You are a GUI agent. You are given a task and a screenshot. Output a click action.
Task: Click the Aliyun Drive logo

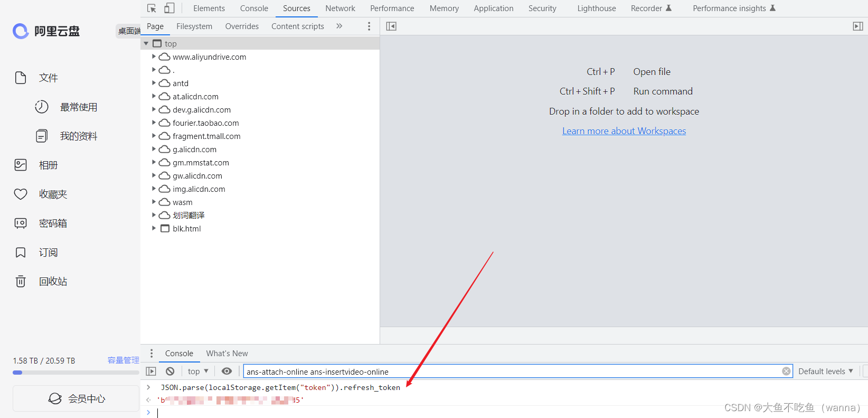[46, 31]
